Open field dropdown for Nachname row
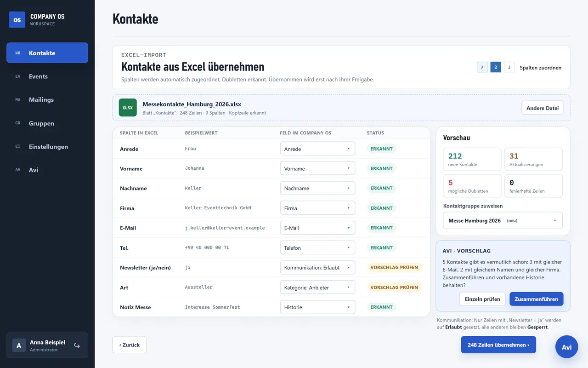 click(317, 188)
